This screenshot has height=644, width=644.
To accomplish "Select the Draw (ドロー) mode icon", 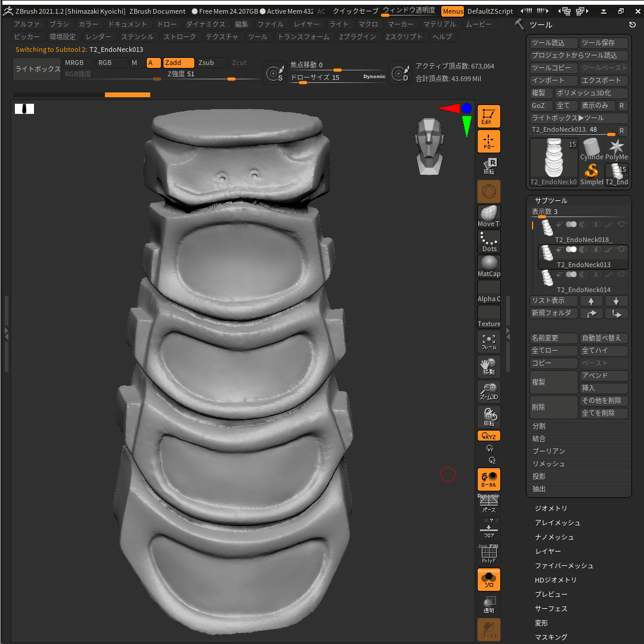I will click(488, 141).
